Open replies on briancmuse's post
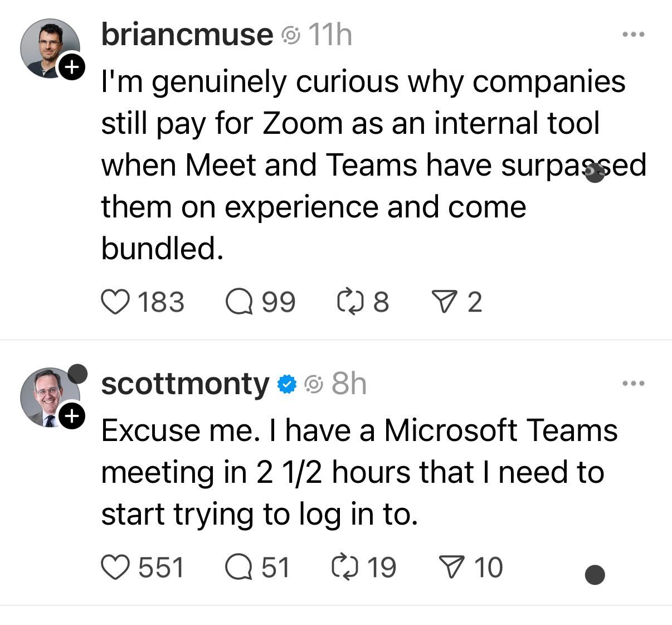This screenshot has width=672, height=625. pos(238,302)
